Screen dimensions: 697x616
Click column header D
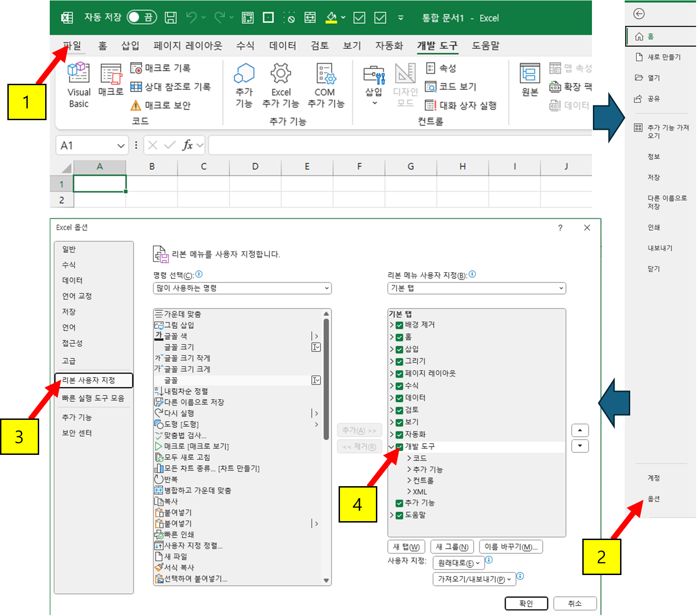coord(255,167)
